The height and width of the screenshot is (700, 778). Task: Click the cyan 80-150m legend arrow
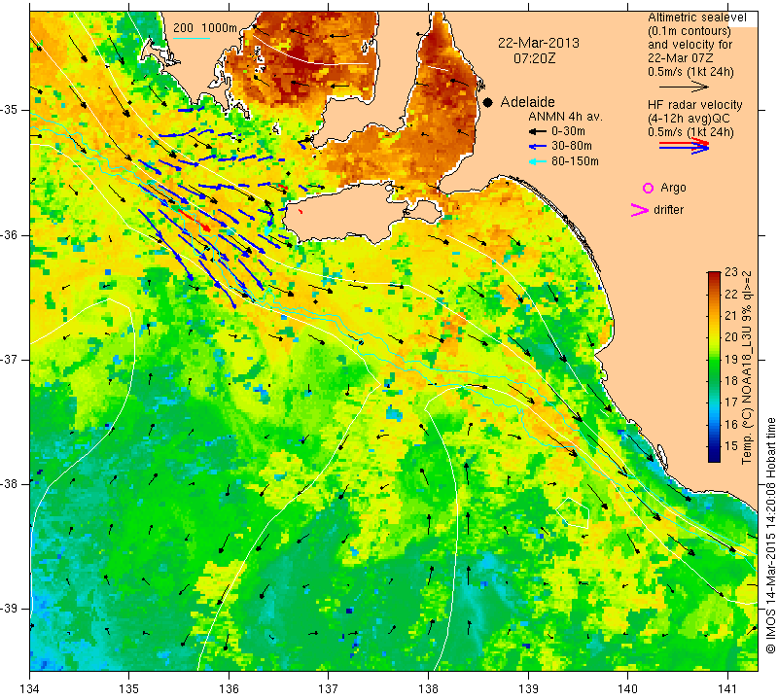point(538,161)
